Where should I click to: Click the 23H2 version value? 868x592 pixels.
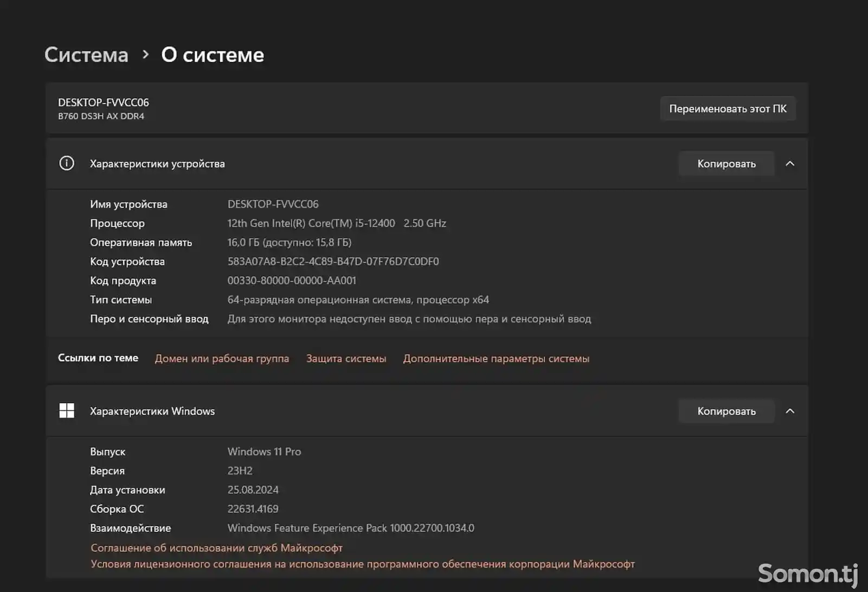(x=240, y=471)
